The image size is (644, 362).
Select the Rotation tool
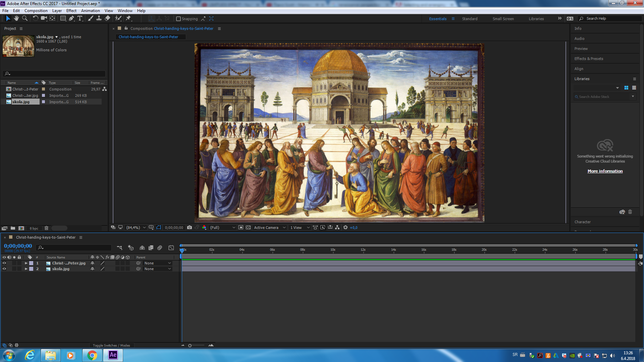click(x=35, y=18)
